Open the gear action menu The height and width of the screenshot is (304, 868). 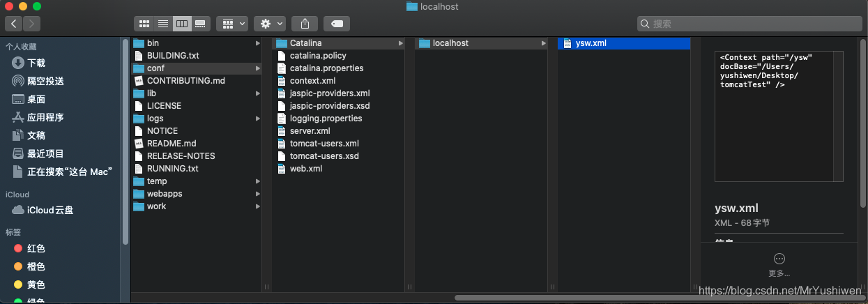click(x=269, y=24)
